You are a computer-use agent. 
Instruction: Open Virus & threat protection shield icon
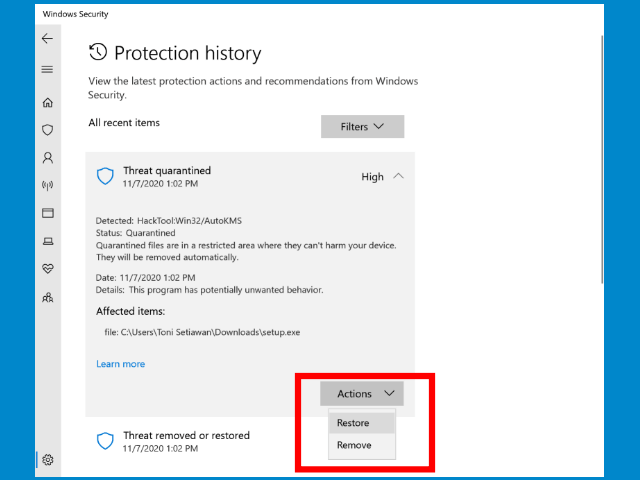(x=47, y=130)
